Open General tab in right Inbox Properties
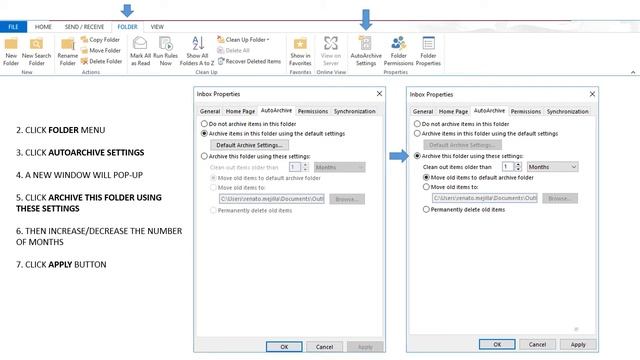 coord(423,111)
